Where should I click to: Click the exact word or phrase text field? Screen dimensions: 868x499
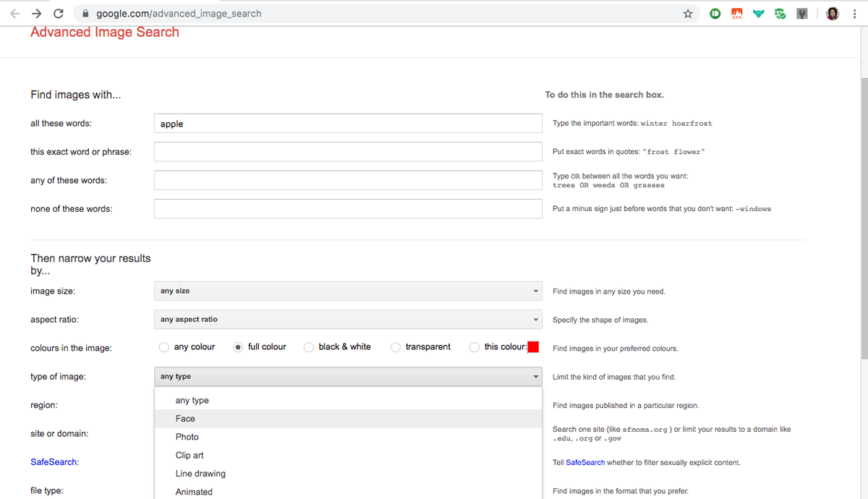point(348,151)
